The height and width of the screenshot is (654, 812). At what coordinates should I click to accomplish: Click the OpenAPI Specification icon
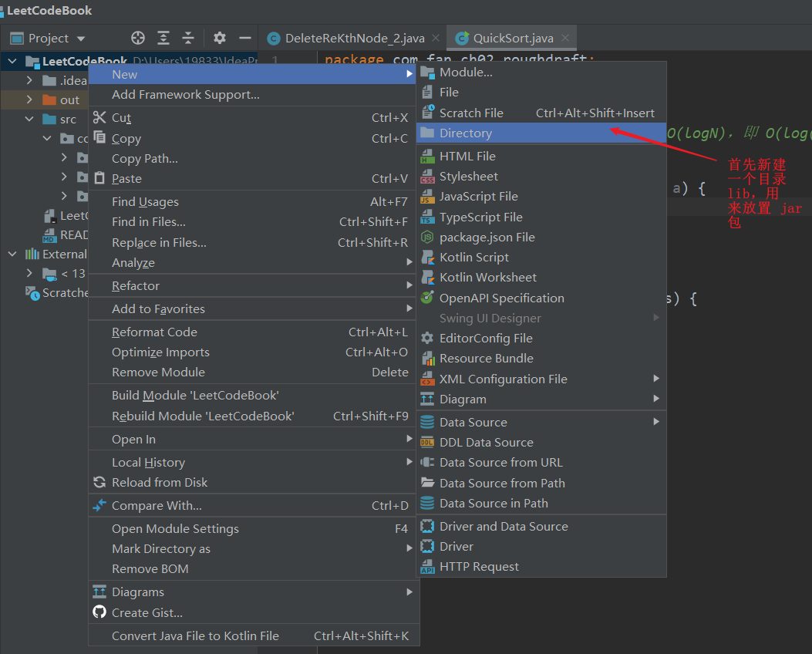point(427,298)
